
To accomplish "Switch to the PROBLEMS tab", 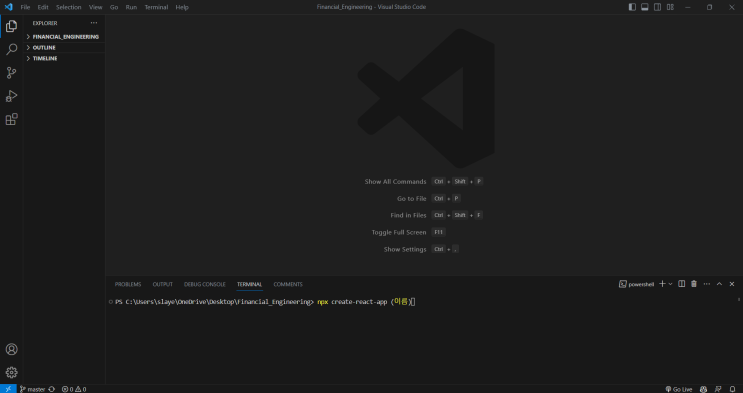I will (128, 284).
